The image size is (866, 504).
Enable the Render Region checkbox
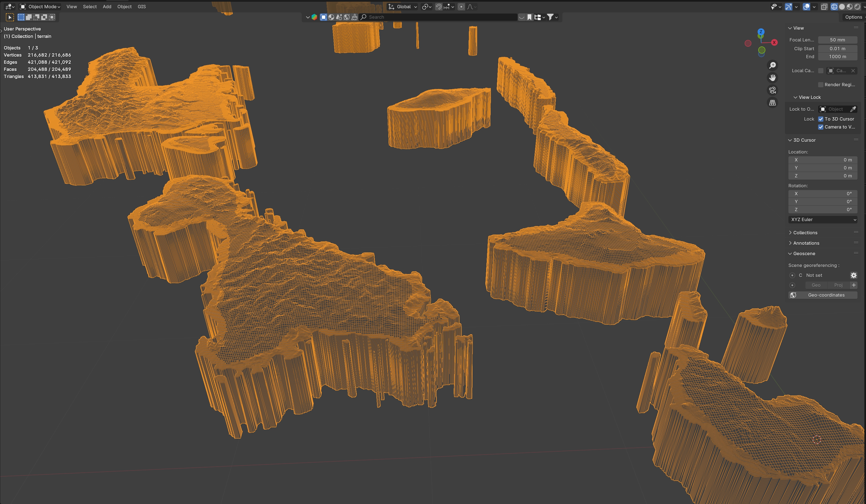(x=821, y=85)
